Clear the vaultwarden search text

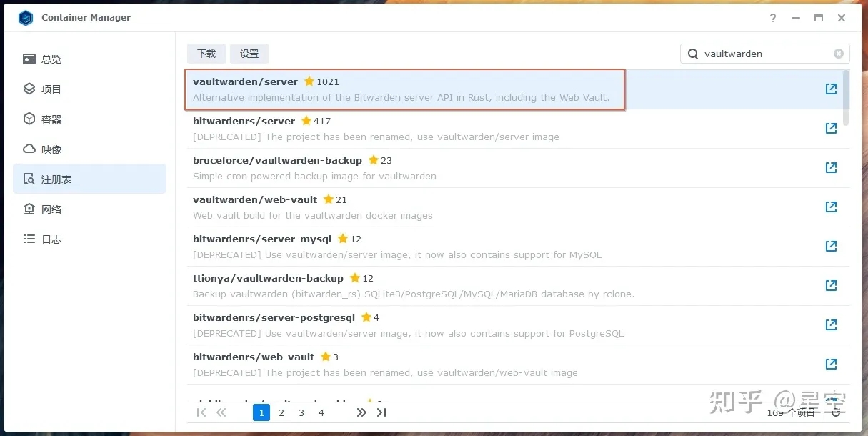(x=839, y=54)
